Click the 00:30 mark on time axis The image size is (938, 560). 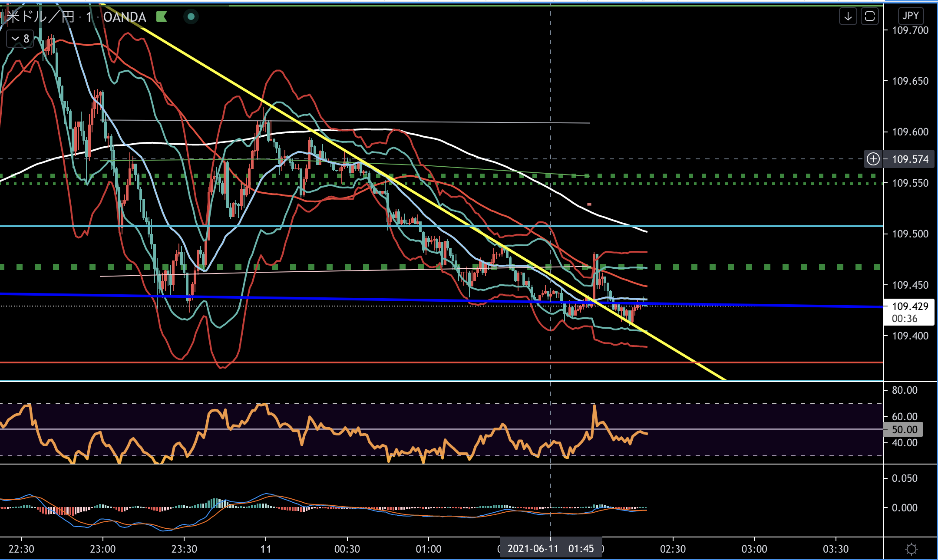point(347,549)
